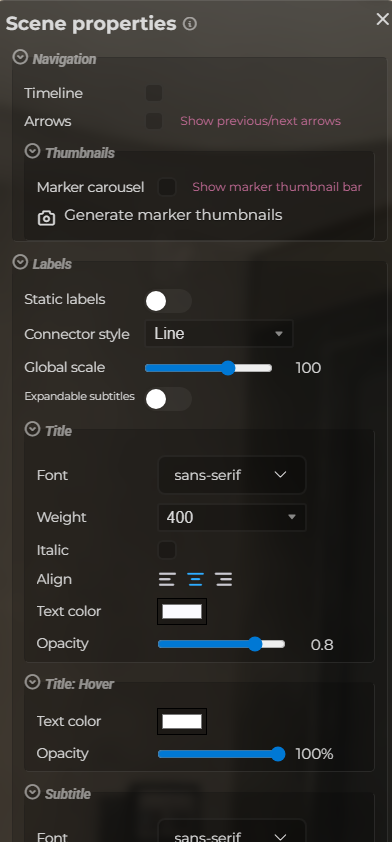Open the Title Text color swatch

182,612
